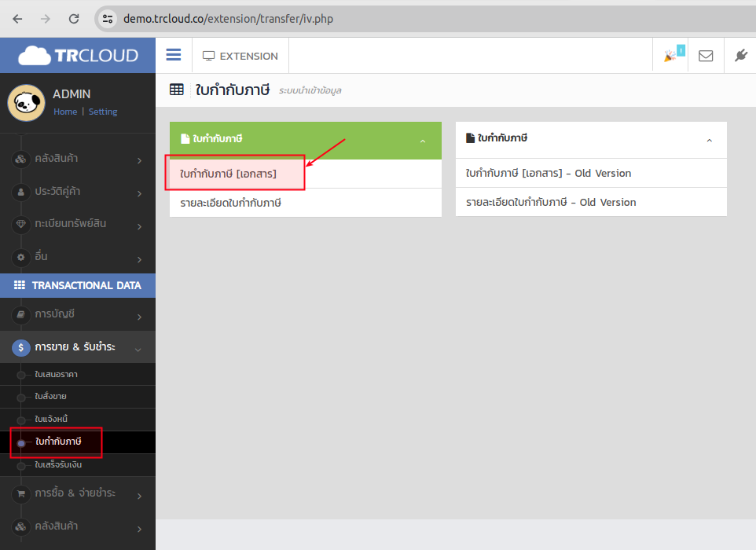The image size is (756, 550).
Task: Expand ทะเบียนทรัพย์สิน chevron
Action: 139,226
